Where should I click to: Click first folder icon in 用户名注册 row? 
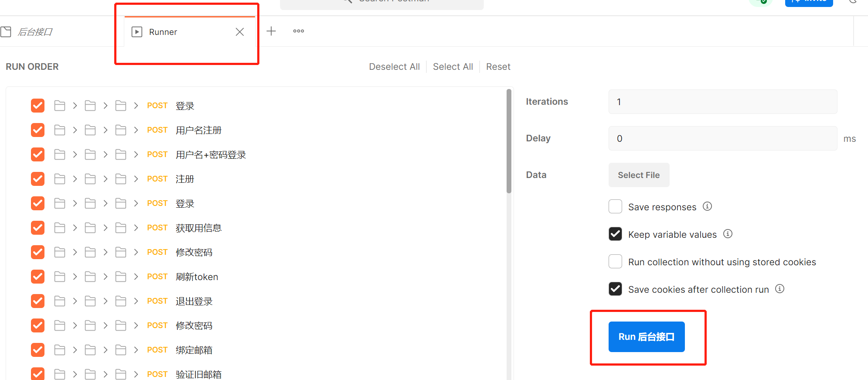coord(60,130)
